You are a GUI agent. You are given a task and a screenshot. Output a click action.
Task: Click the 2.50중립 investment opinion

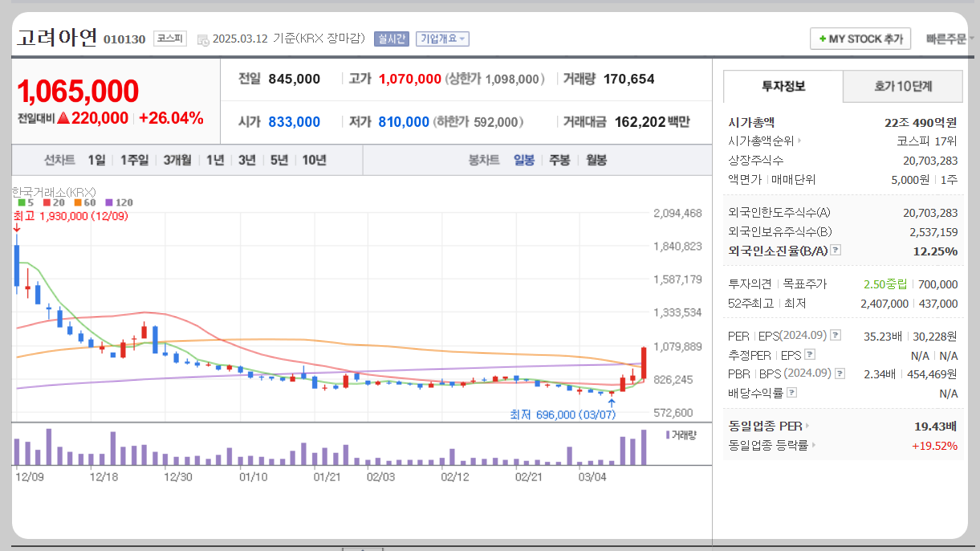[885, 284]
